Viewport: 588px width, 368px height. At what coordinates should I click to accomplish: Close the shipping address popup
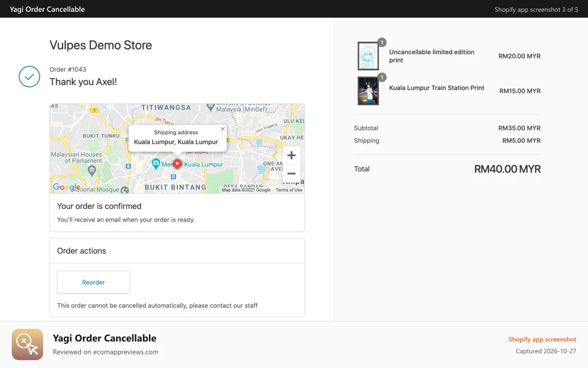(x=223, y=129)
